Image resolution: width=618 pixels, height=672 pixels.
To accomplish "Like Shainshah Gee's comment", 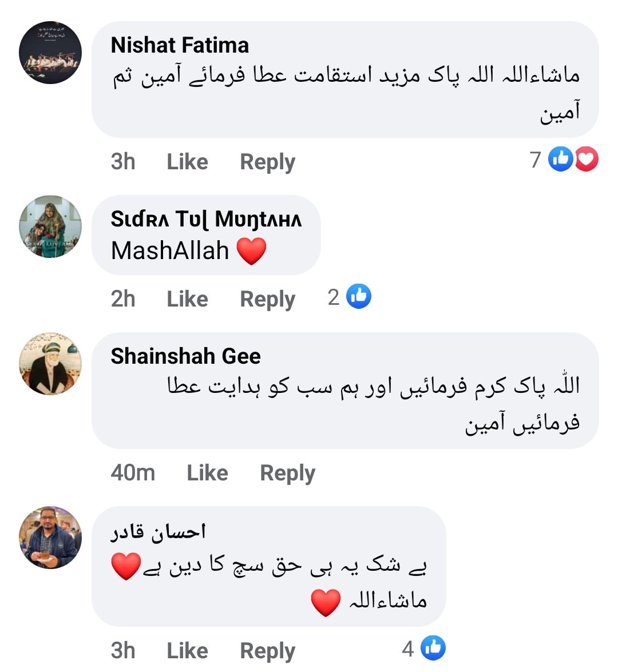I will tap(207, 473).
